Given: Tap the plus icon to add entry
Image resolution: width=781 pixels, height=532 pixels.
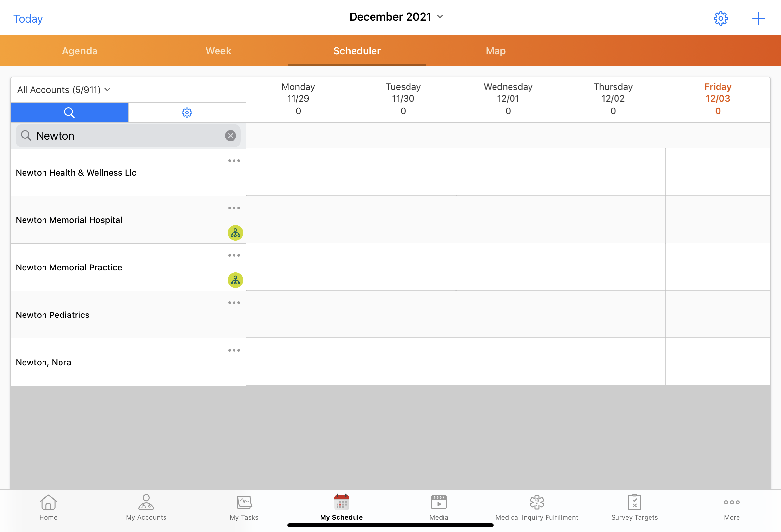Looking at the screenshot, I should [x=758, y=19].
